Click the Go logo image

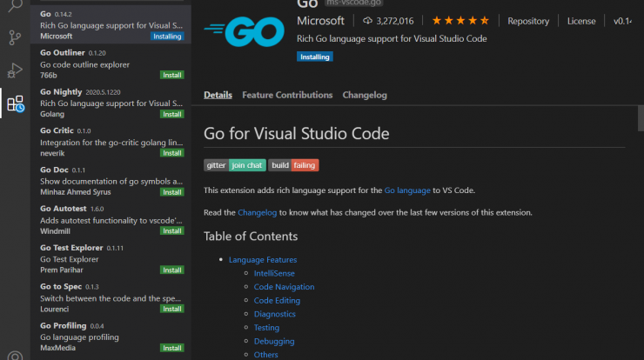click(244, 31)
